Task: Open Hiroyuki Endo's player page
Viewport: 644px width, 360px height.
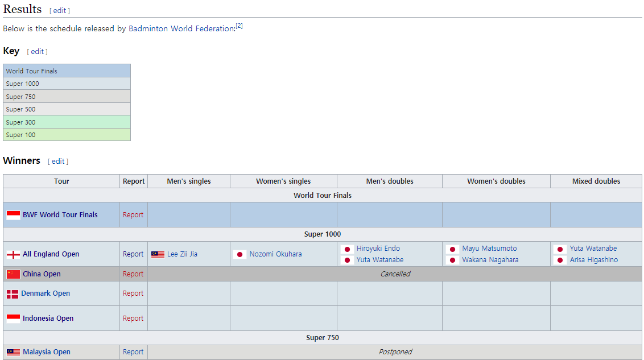Action: (378, 249)
